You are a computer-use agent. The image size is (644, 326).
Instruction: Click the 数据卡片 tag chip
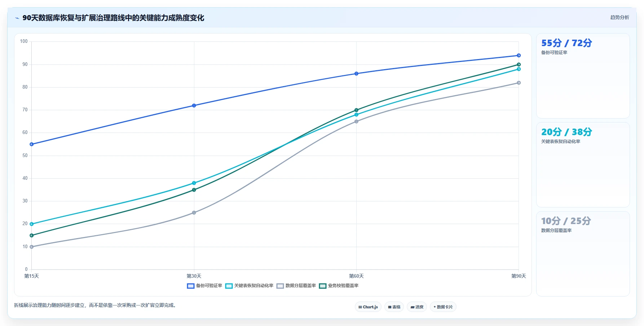[x=443, y=307]
